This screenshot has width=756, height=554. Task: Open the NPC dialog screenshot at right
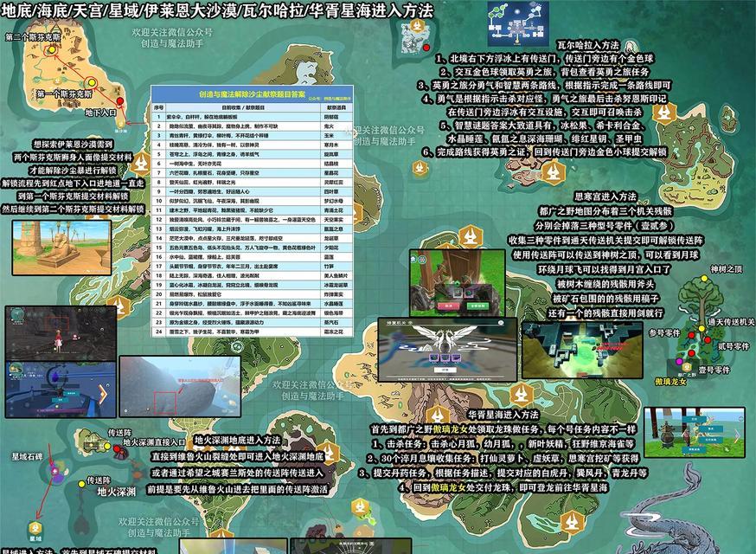point(695,433)
